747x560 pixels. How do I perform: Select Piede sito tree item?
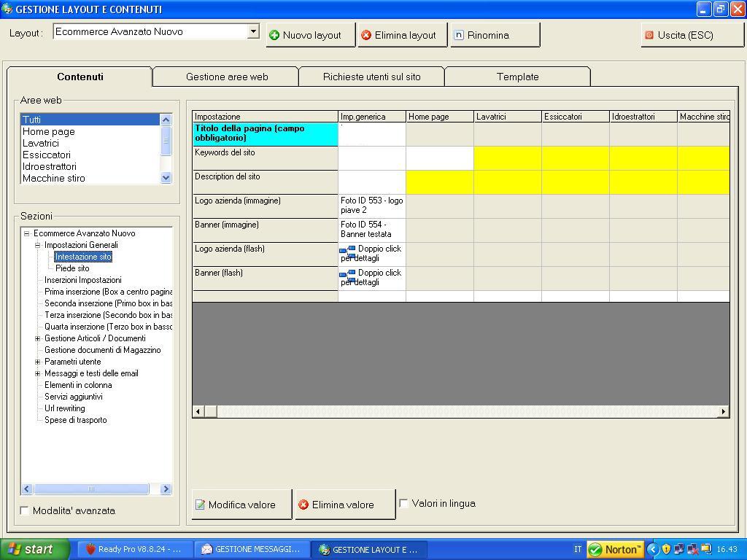click(72, 268)
